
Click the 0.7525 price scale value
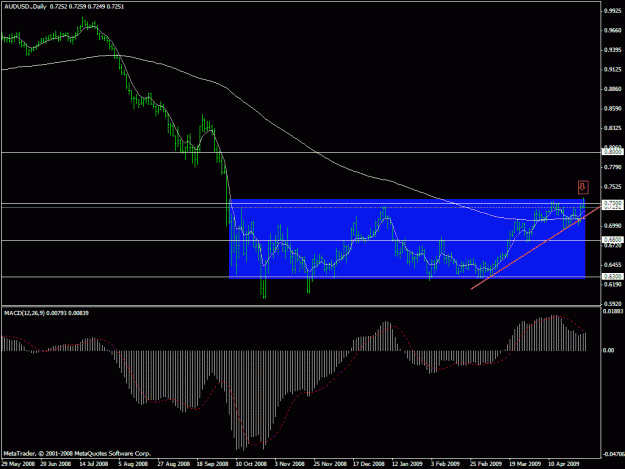pyautogui.click(x=613, y=186)
